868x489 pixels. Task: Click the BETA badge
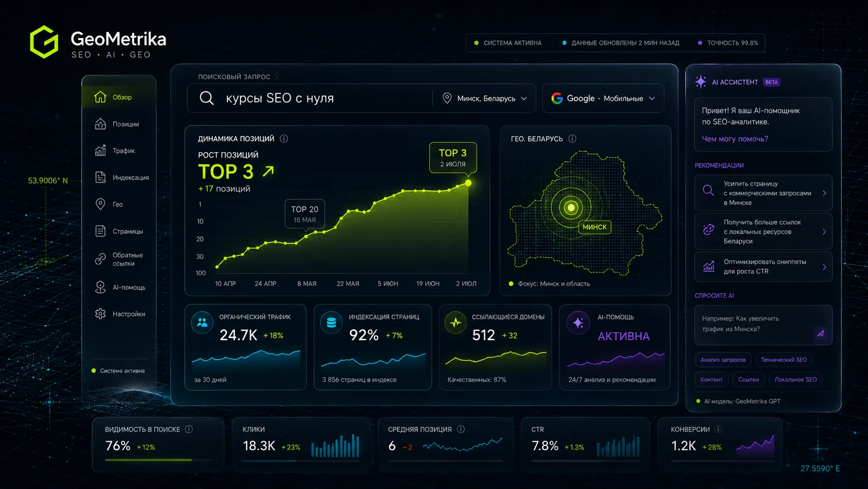point(771,82)
